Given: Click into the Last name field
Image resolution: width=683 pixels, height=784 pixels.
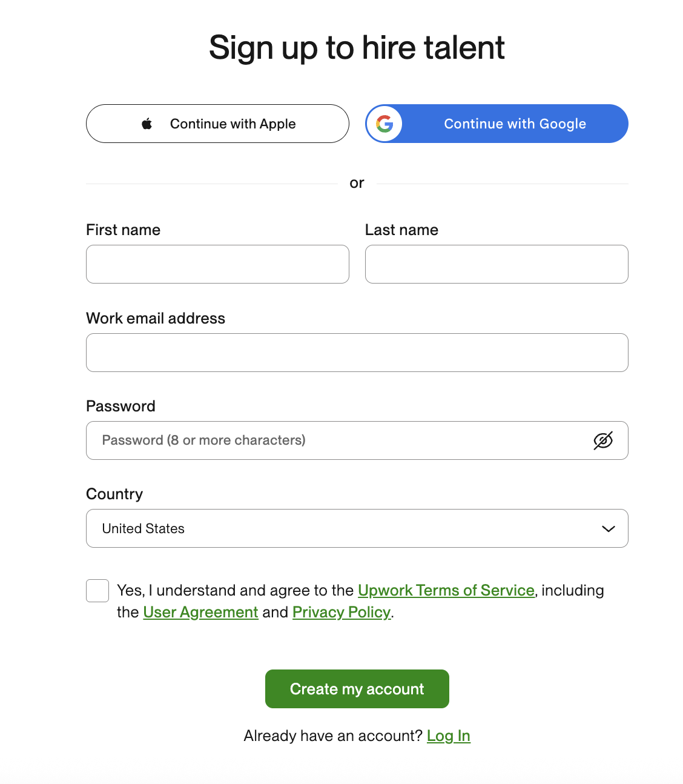Looking at the screenshot, I should [x=496, y=264].
